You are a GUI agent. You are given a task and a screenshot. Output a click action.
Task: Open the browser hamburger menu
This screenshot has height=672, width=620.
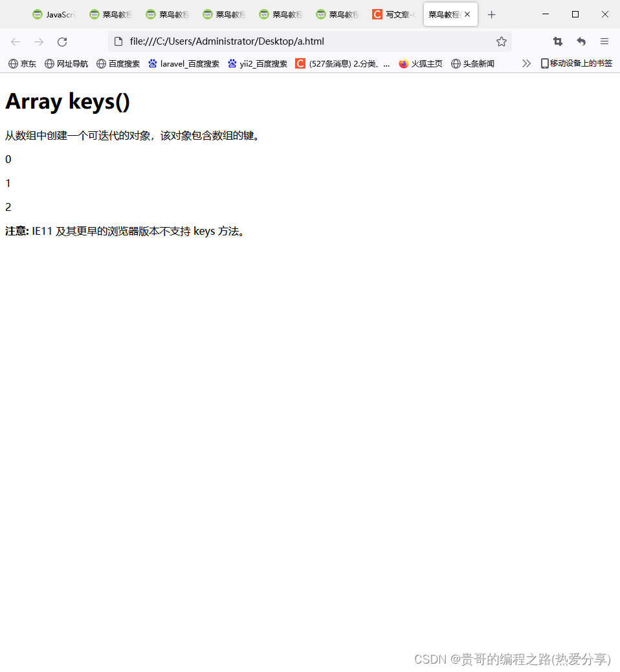604,41
